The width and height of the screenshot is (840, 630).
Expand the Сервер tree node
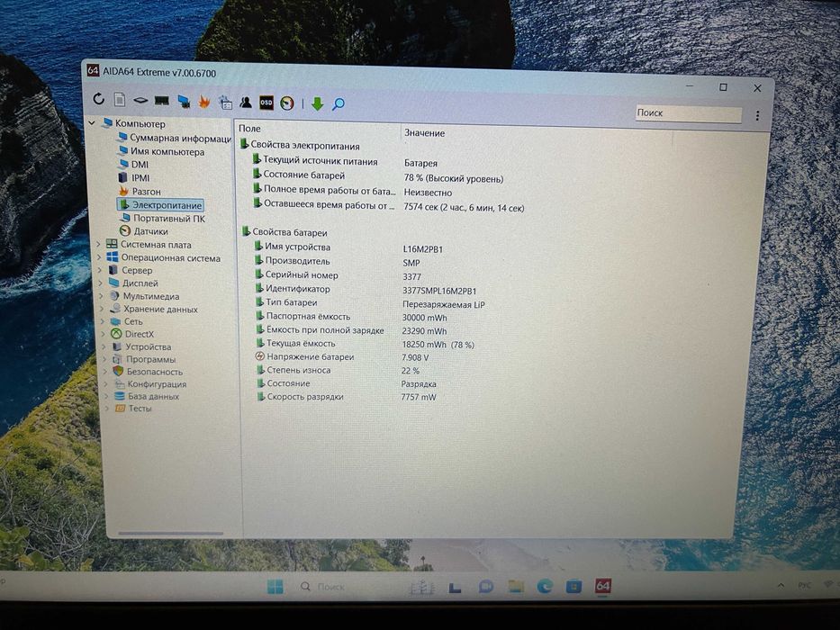(x=100, y=270)
